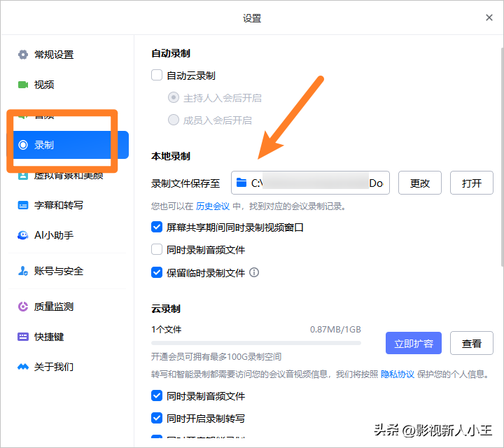Select the 录制 recording tab
The width and height of the screenshot is (504, 448).
(x=67, y=145)
